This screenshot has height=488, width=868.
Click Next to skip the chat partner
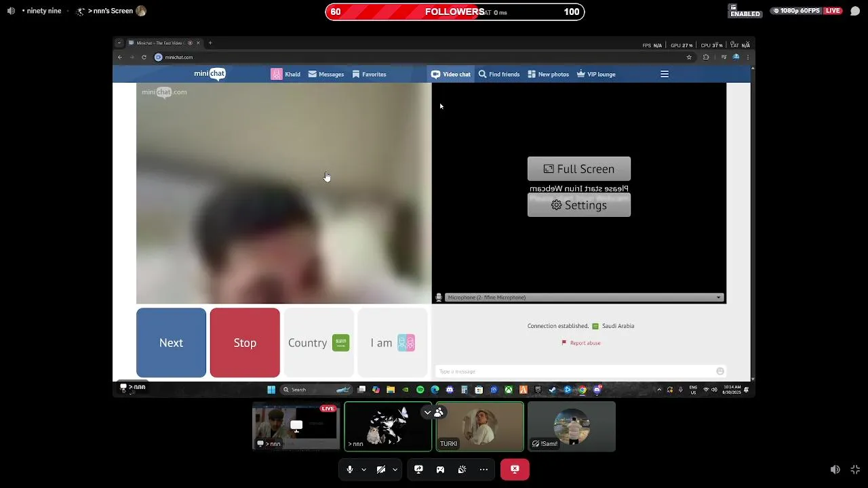point(171,342)
